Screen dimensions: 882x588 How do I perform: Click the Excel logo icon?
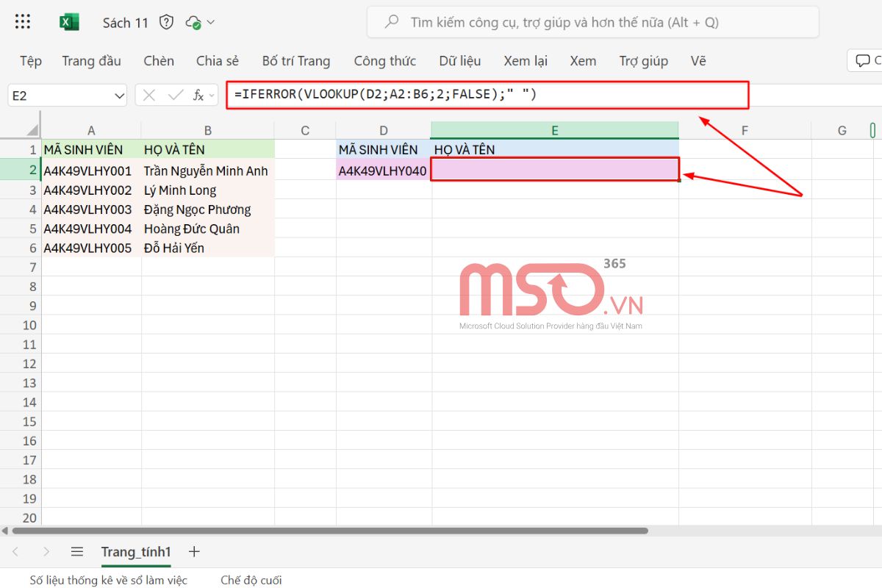pos(69,22)
